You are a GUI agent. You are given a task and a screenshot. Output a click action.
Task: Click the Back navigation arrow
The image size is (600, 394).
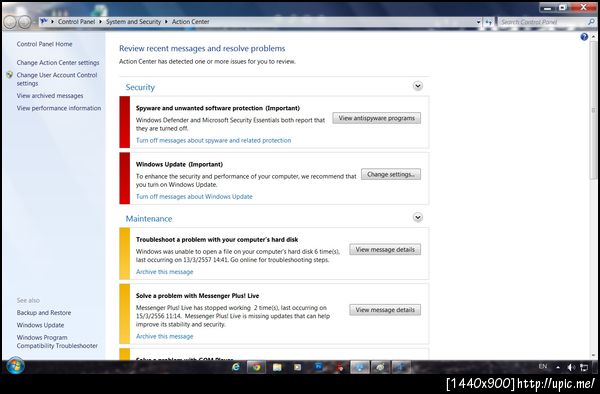coord(10,22)
